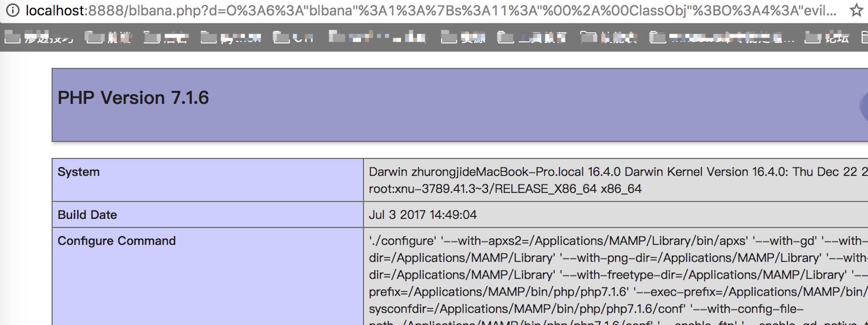The height and width of the screenshot is (325, 868).
Task: Click the root:xnu-3789.41.3~3/RELEASE_X86_64 text
Action: pyautogui.click(x=505, y=189)
